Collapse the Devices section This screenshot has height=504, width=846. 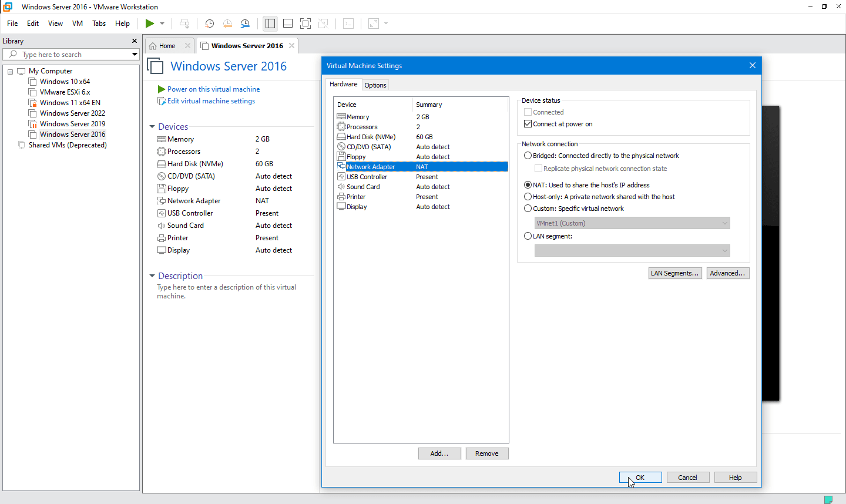click(x=152, y=127)
